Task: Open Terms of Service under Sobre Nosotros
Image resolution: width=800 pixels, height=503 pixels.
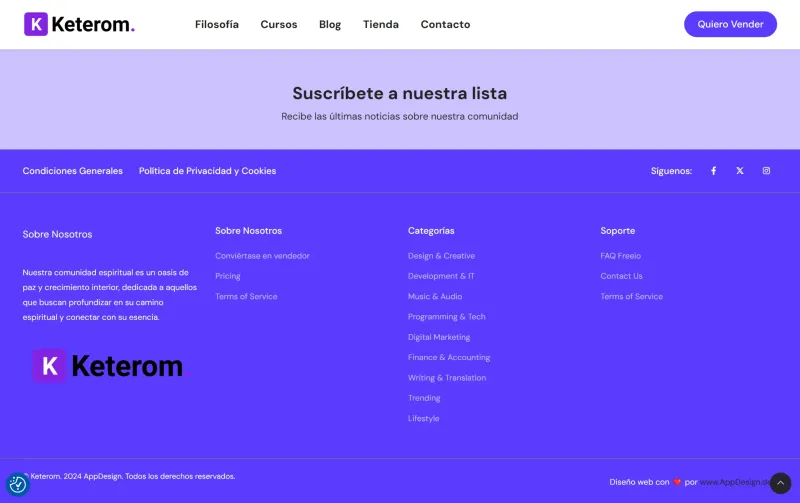Action: point(246,296)
